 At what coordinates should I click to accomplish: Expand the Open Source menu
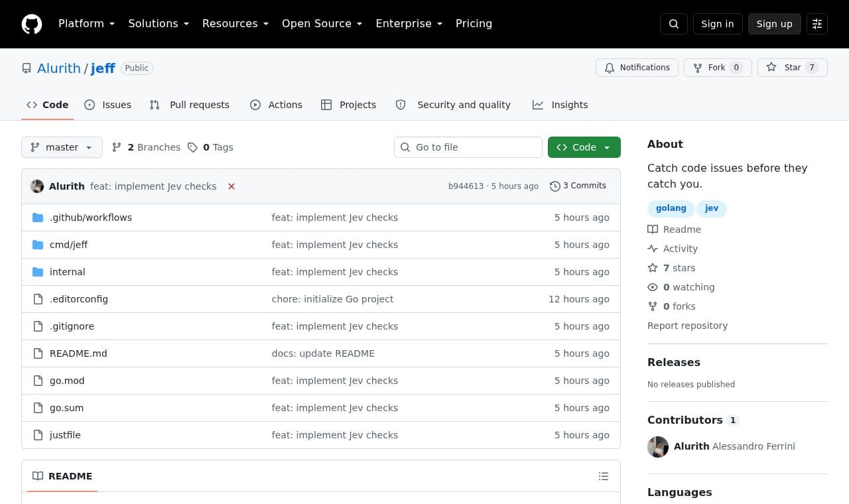(x=322, y=24)
